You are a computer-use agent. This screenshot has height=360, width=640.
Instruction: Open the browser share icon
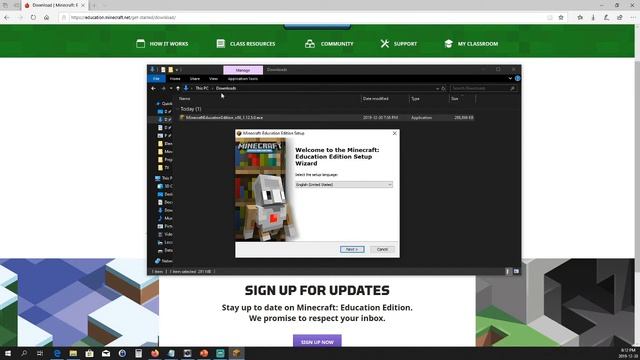620,18
